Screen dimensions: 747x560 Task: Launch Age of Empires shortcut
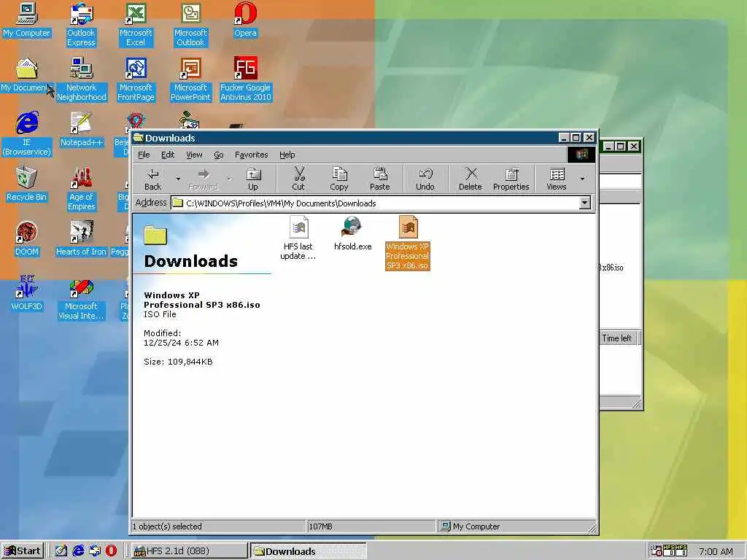[82, 189]
